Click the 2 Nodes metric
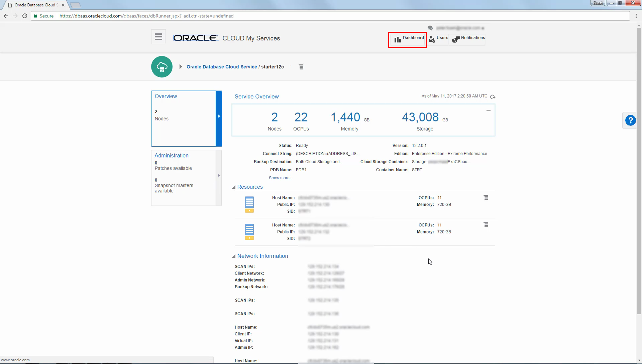Screen dimensions: 642x364 [x=275, y=121]
